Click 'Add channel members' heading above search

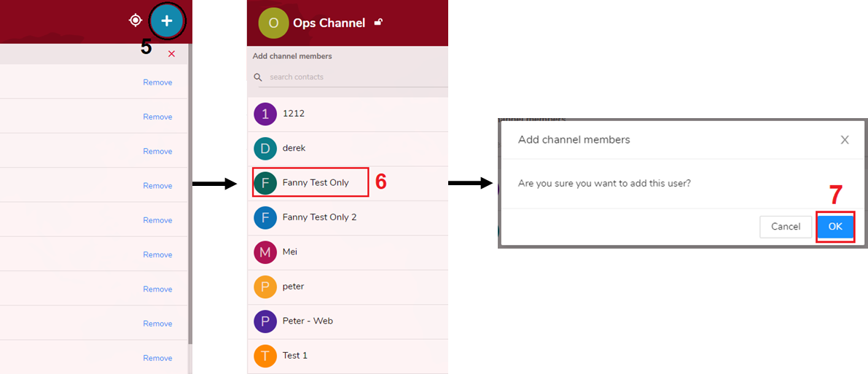[292, 56]
